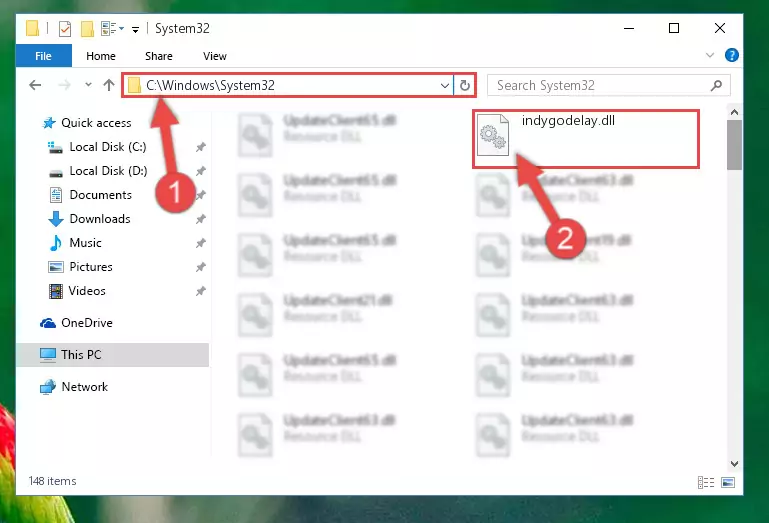Click the indygodelay.dll gear file icon

(493, 135)
